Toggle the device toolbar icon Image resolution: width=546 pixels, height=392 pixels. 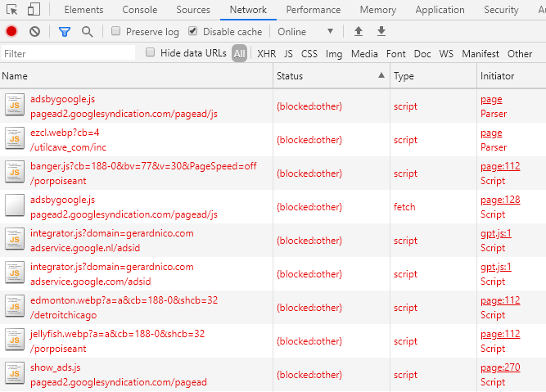[34, 10]
